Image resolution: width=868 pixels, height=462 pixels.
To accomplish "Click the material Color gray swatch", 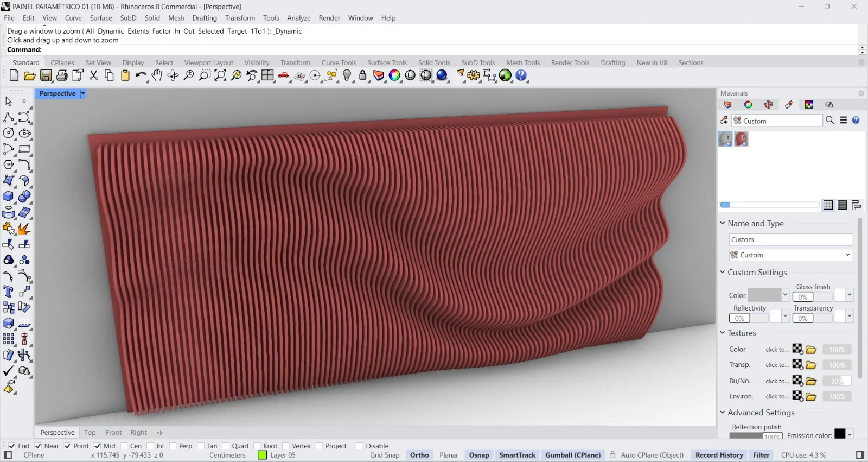I will coord(764,295).
